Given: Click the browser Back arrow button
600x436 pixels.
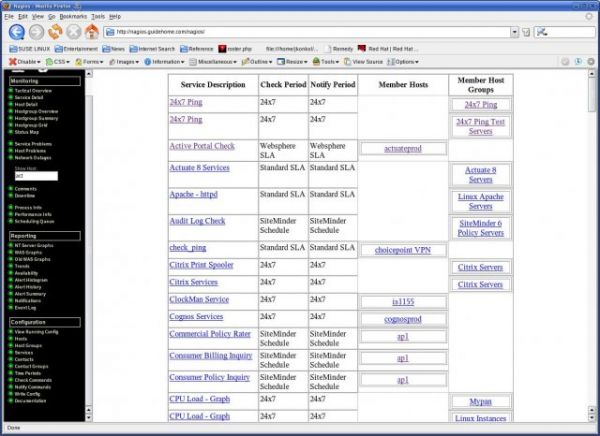Looking at the screenshot, I should [17, 32].
